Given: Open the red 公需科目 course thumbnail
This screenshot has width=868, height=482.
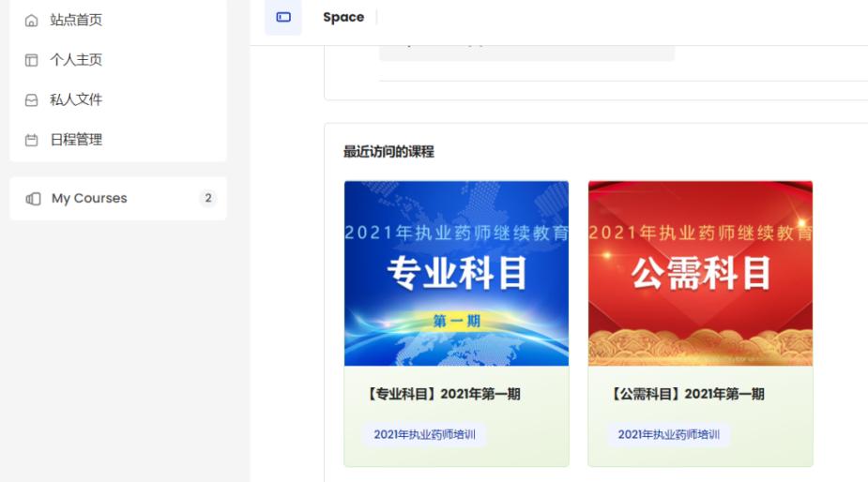Looking at the screenshot, I should click(x=700, y=273).
